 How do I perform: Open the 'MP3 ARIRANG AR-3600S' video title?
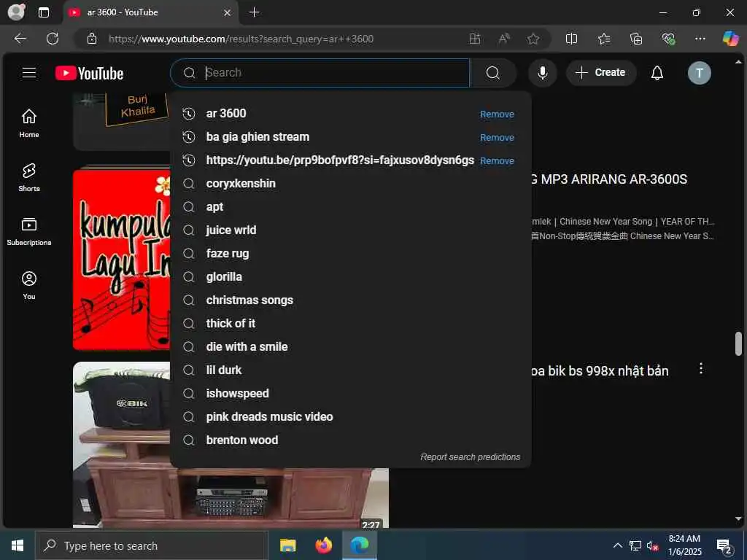click(x=609, y=179)
